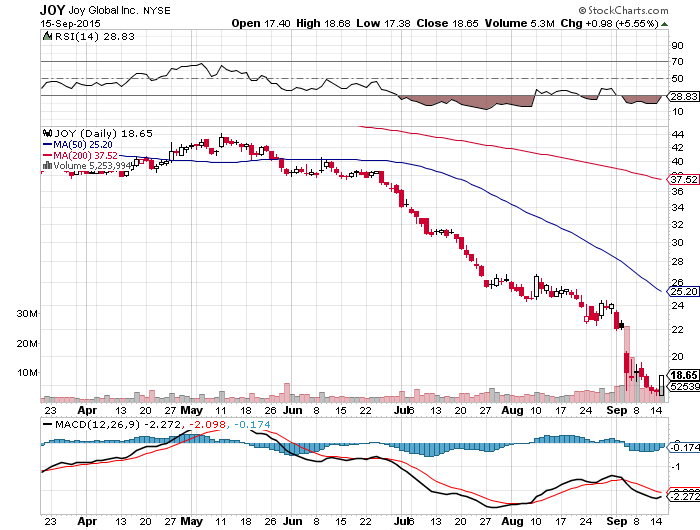This screenshot has height=530, width=700.
Task: Click the date '15-Sep-2015'
Action: (71, 24)
